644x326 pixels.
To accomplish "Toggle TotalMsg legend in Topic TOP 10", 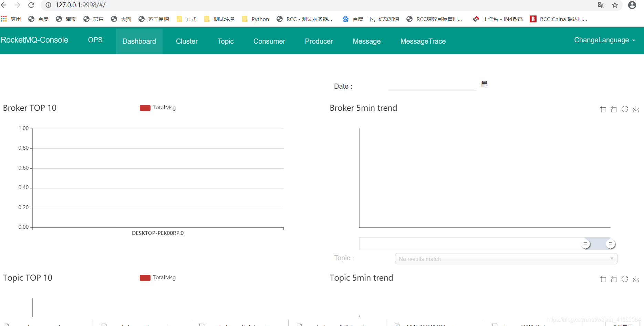I will 158,278.
